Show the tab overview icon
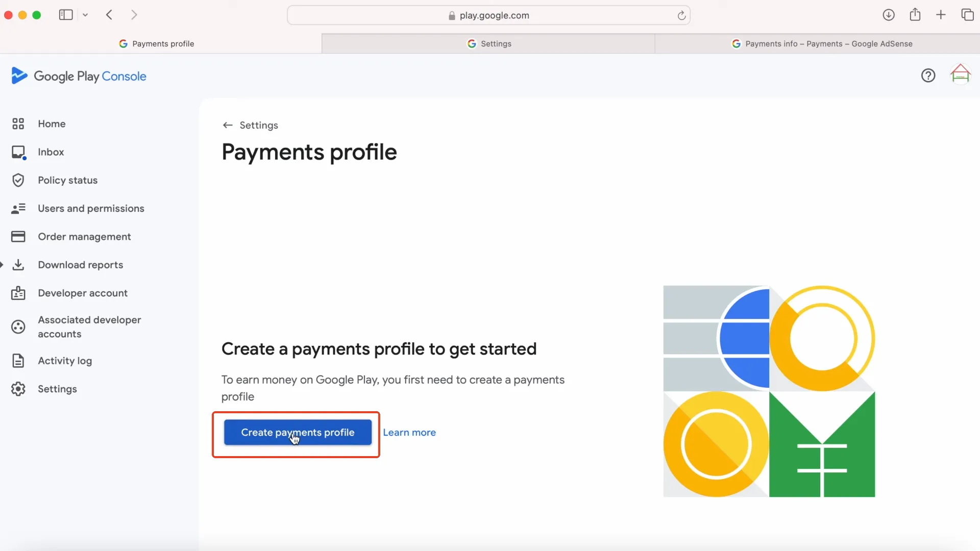980x551 pixels. tap(967, 15)
